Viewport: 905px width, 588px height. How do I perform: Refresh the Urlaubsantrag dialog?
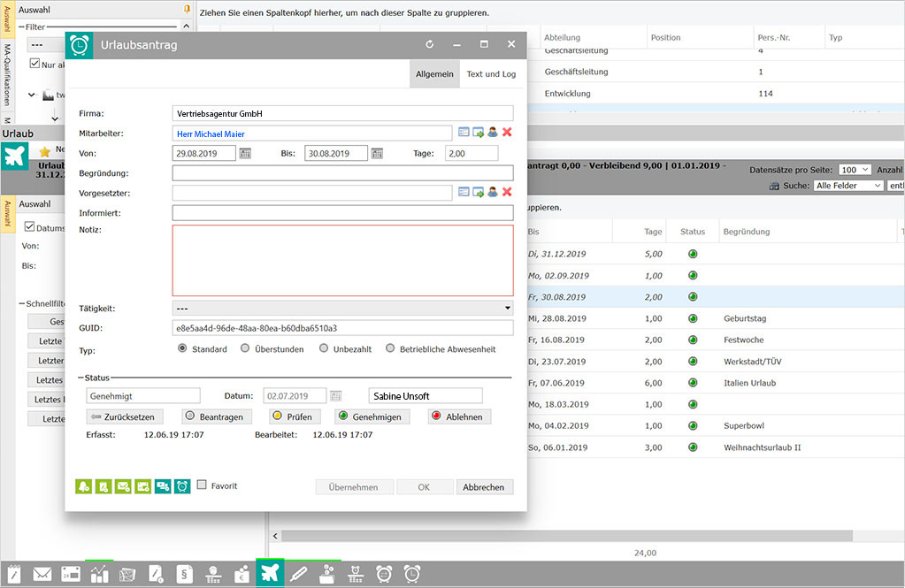(429, 44)
